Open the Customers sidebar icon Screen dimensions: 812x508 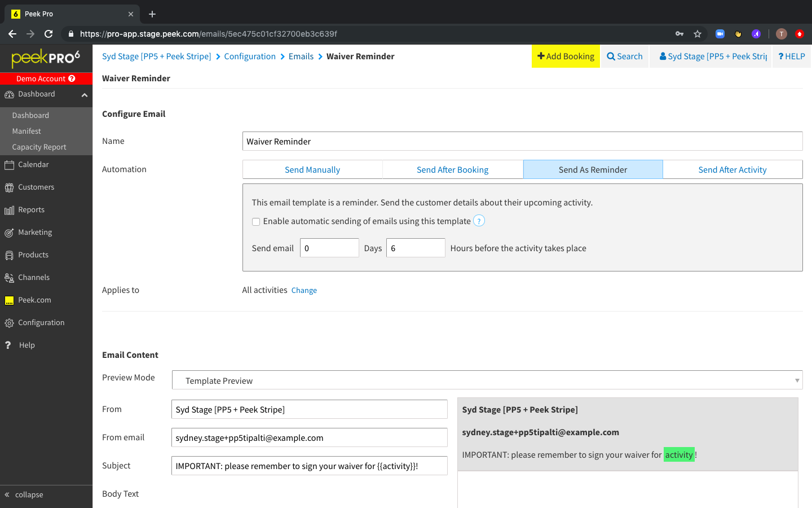[x=9, y=187]
